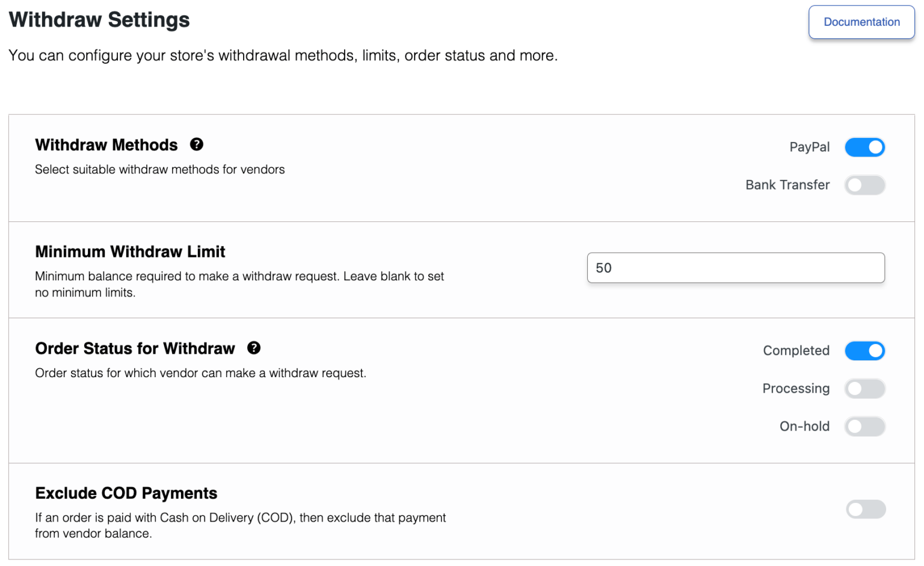Open the Withdraw Methods help tooltip

click(197, 144)
